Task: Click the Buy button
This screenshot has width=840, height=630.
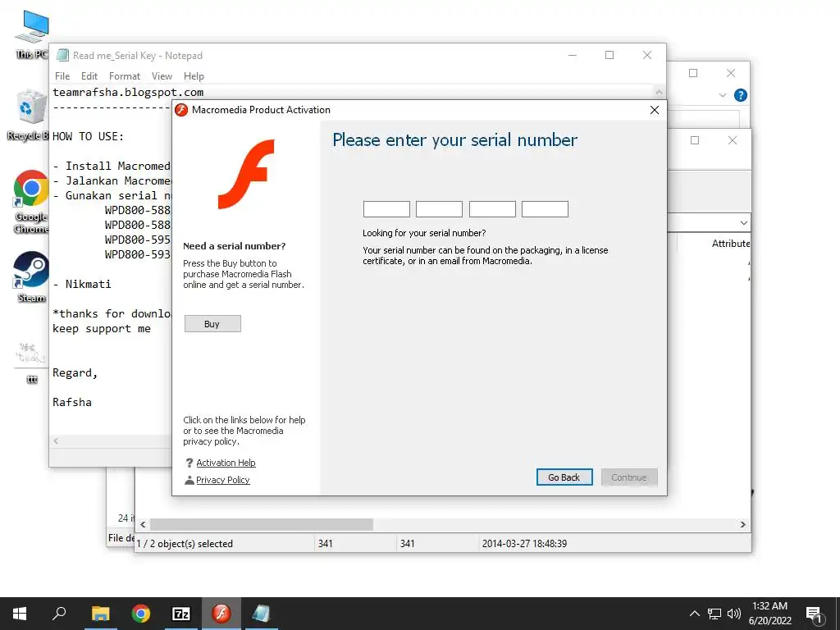Action: 212,323
